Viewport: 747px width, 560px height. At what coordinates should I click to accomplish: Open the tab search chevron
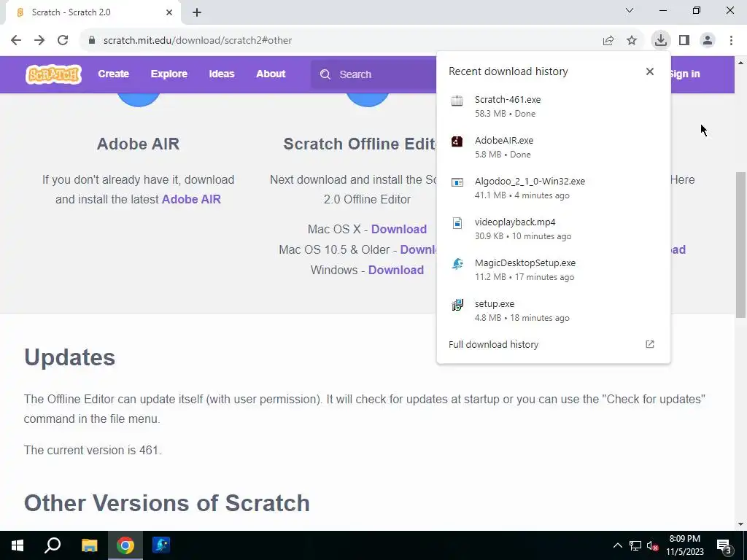(x=630, y=10)
